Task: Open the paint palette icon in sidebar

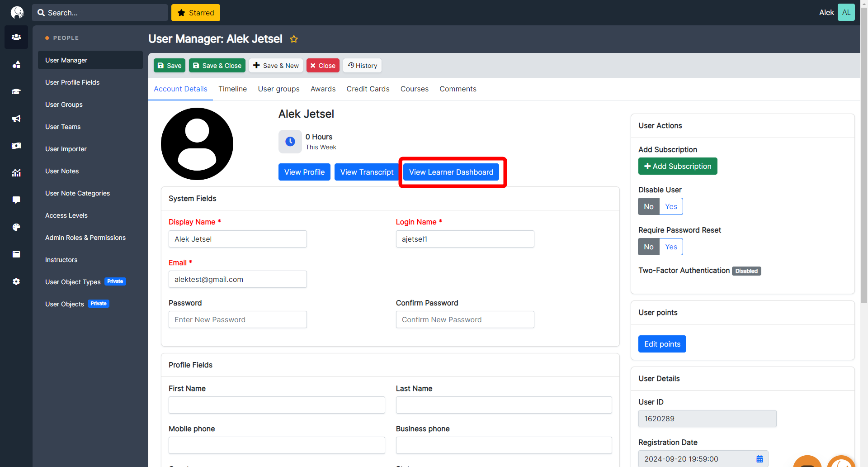Action: (16, 227)
